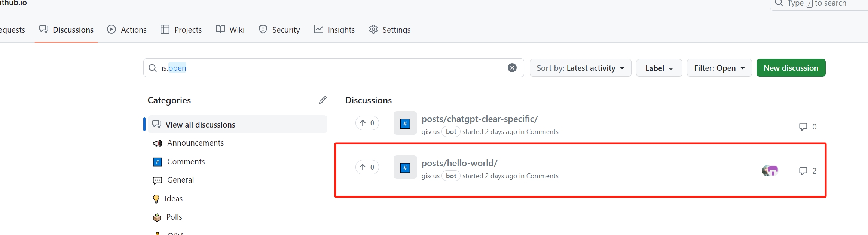Open the comment count for posts/hello-world/
Screen dimensions: 868x235
pyautogui.click(x=808, y=171)
